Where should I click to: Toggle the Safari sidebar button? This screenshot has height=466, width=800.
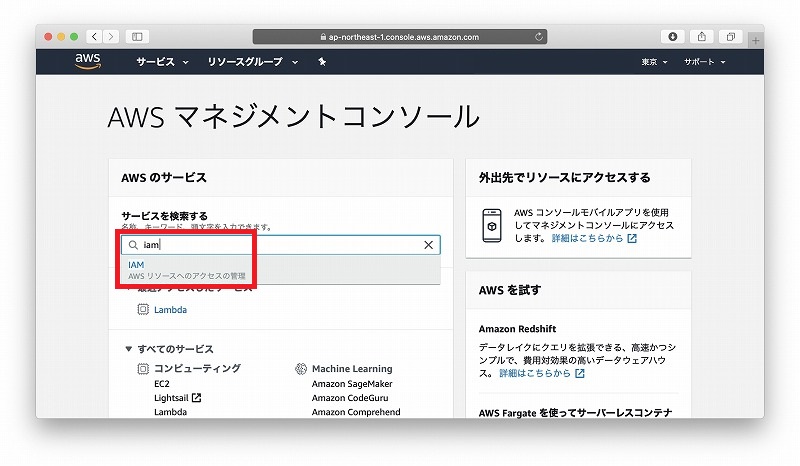(x=137, y=36)
